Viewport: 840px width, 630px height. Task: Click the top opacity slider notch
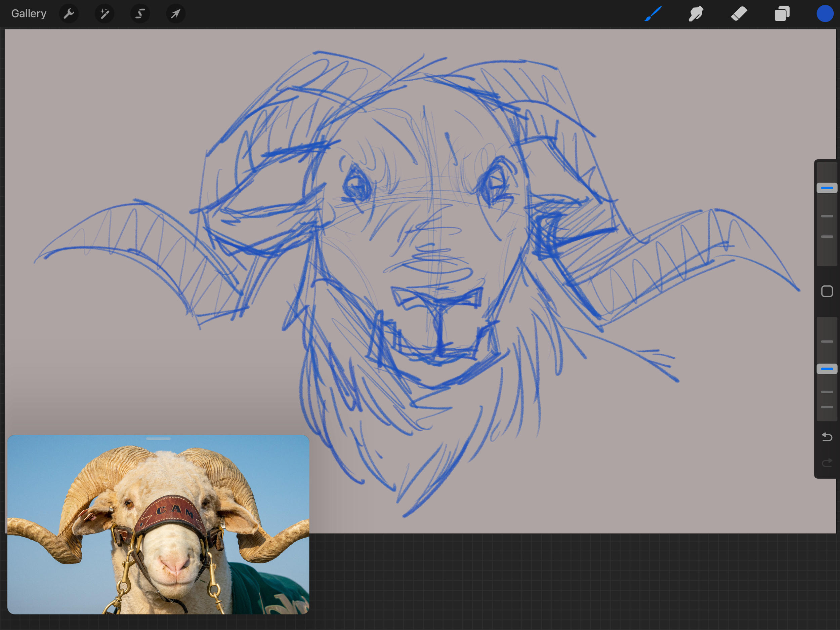(x=827, y=342)
